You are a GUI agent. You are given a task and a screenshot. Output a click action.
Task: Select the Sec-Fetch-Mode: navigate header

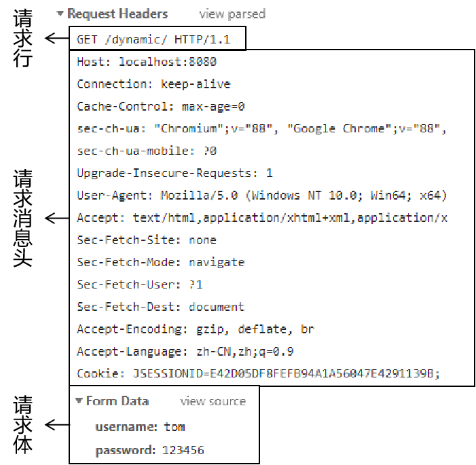[x=160, y=262]
